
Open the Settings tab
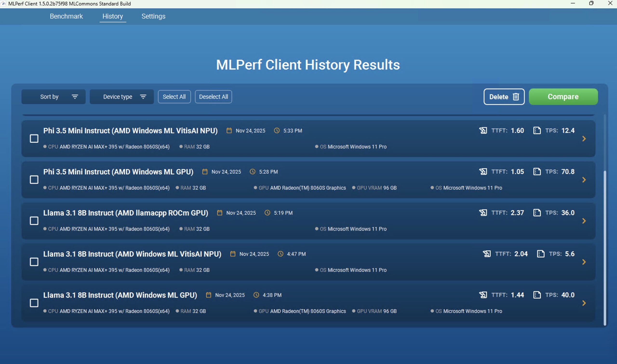153,16
